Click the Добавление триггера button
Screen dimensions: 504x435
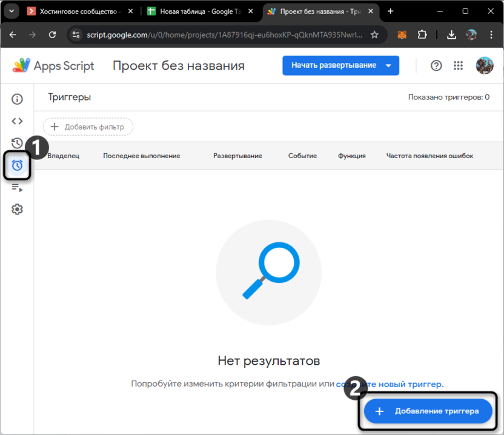(x=428, y=411)
